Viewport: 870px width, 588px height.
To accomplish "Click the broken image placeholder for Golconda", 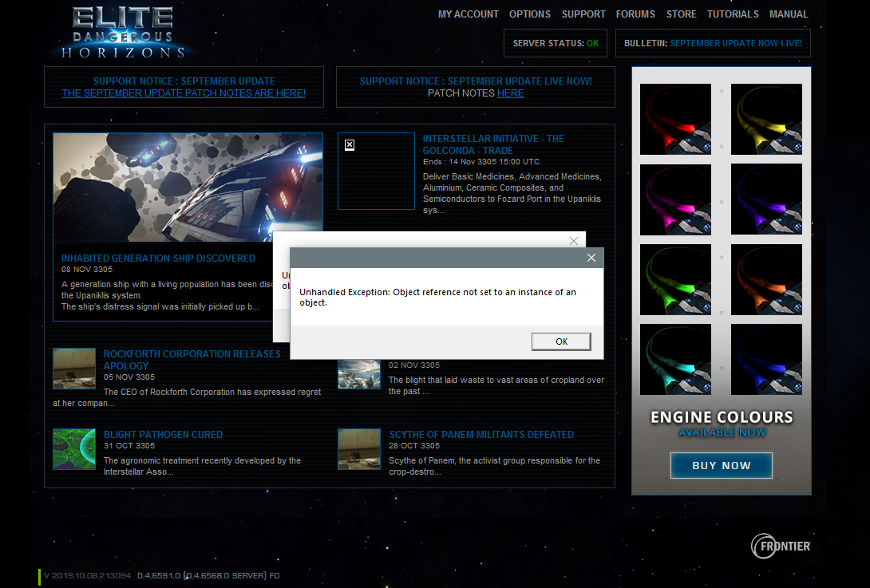I will [376, 171].
